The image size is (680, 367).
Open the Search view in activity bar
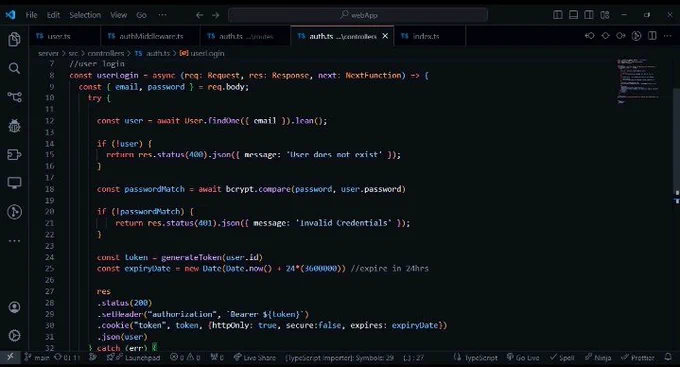tap(14, 68)
